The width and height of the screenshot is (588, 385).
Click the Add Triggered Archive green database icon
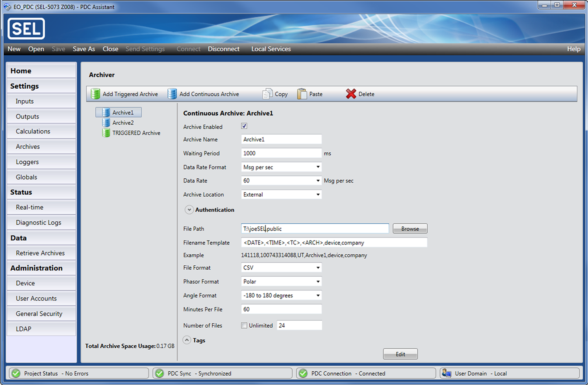click(x=95, y=94)
